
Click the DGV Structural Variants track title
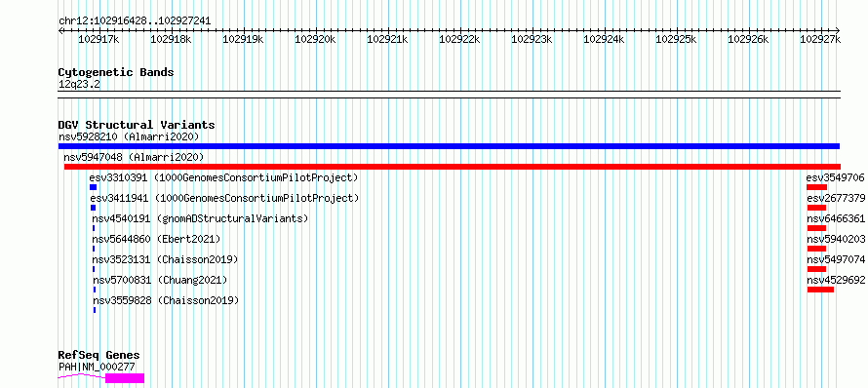tap(137, 125)
